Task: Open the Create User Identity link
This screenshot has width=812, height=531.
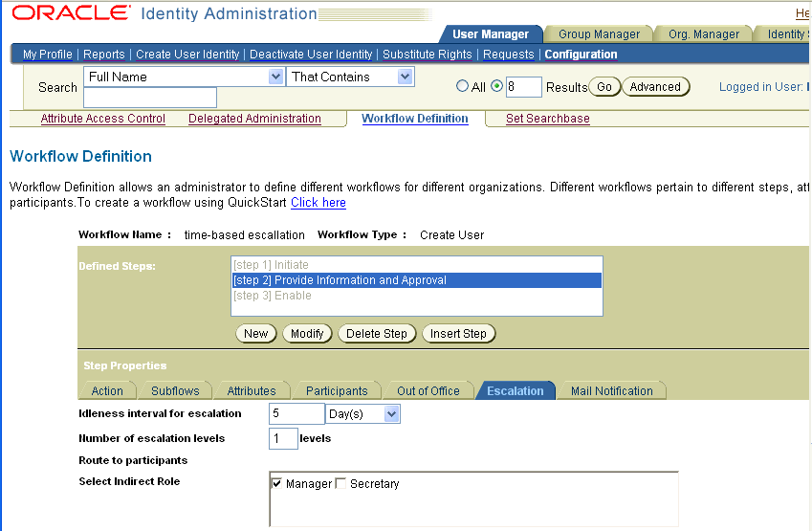Action: tap(187, 55)
